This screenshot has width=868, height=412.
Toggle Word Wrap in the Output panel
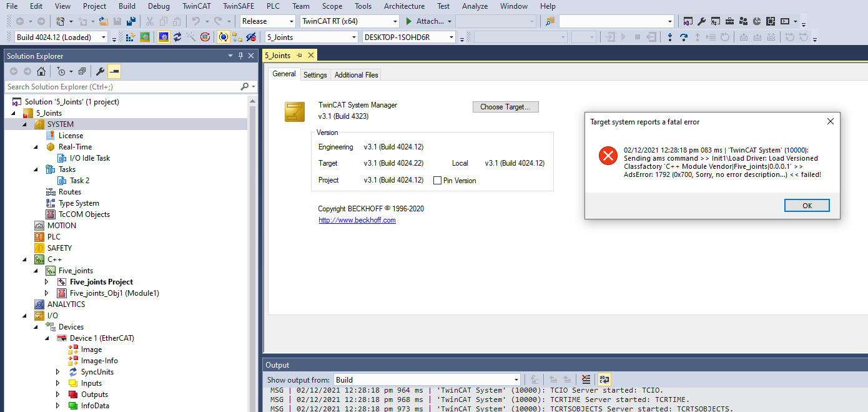604,379
